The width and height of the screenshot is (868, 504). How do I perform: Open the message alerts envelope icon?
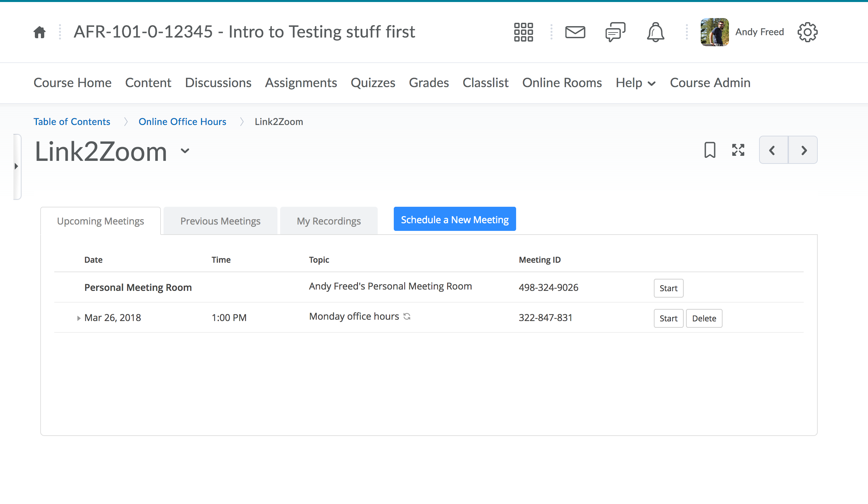point(575,33)
